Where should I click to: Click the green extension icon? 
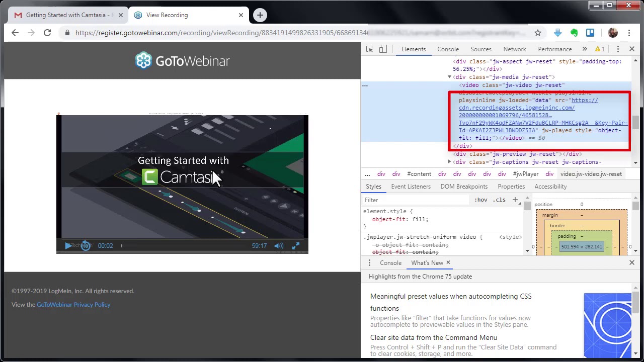(x=574, y=33)
